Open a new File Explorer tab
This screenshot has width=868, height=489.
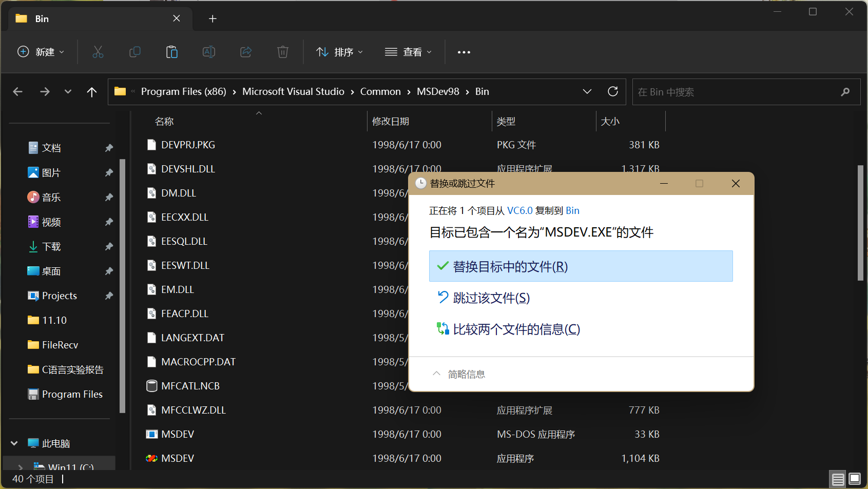tap(212, 18)
